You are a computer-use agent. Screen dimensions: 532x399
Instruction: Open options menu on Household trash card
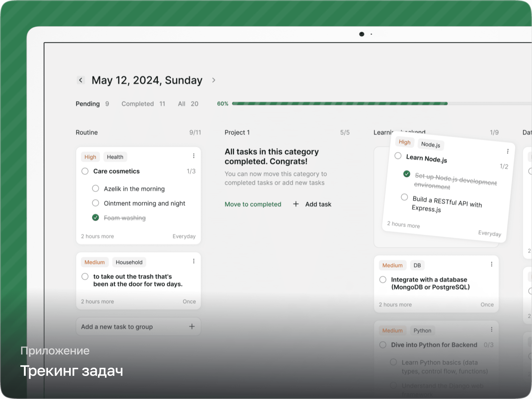(x=194, y=261)
